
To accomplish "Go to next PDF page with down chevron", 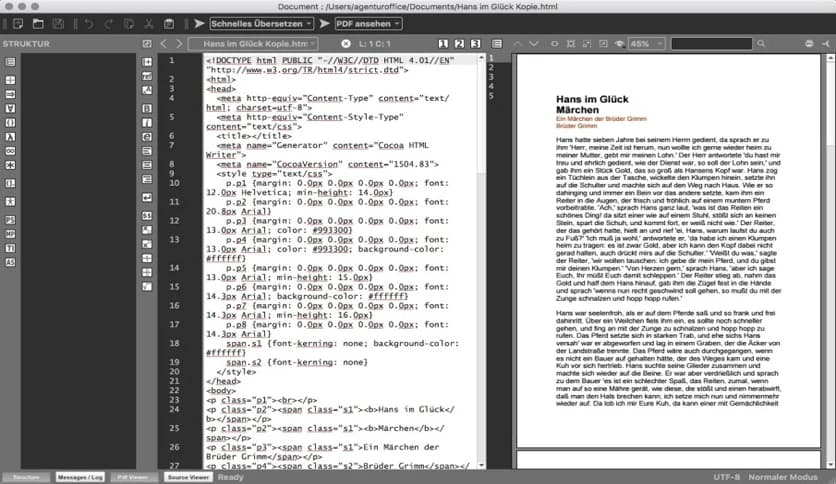I will [x=533, y=44].
